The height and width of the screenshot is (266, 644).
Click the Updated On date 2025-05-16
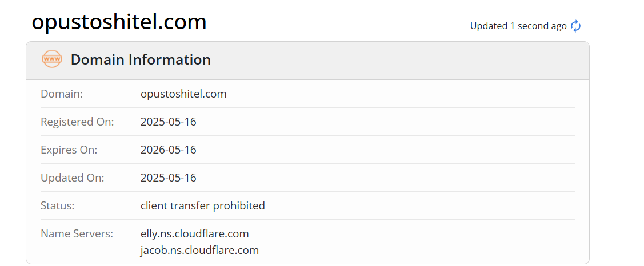[x=169, y=178]
